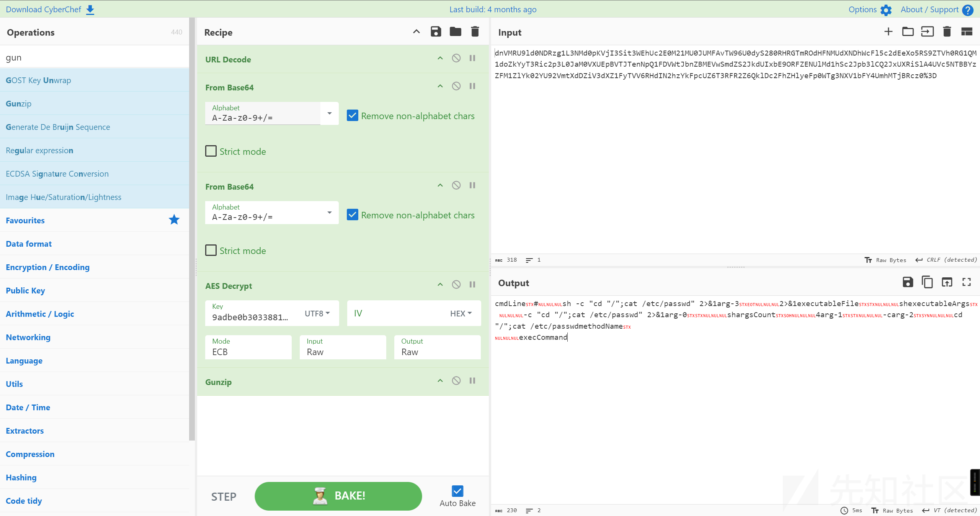Save the recipe with the floppy disk icon
This screenshot has width=980, height=516.
pos(436,32)
